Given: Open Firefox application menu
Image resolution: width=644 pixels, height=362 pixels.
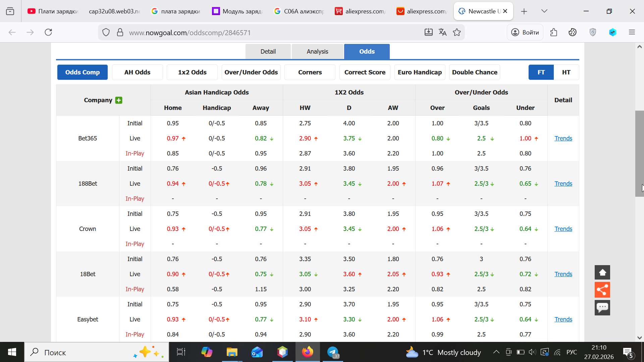Looking at the screenshot, I should [632, 33].
